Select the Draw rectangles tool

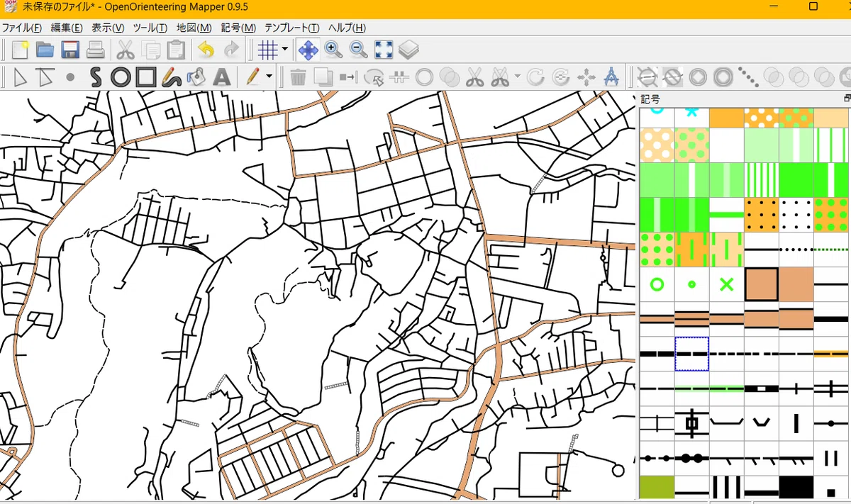[x=146, y=77]
